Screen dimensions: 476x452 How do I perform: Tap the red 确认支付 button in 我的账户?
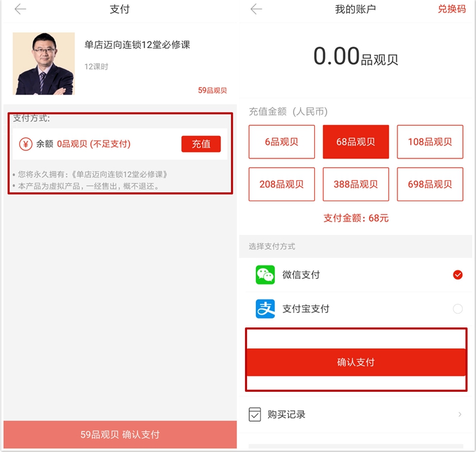coord(356,363)
